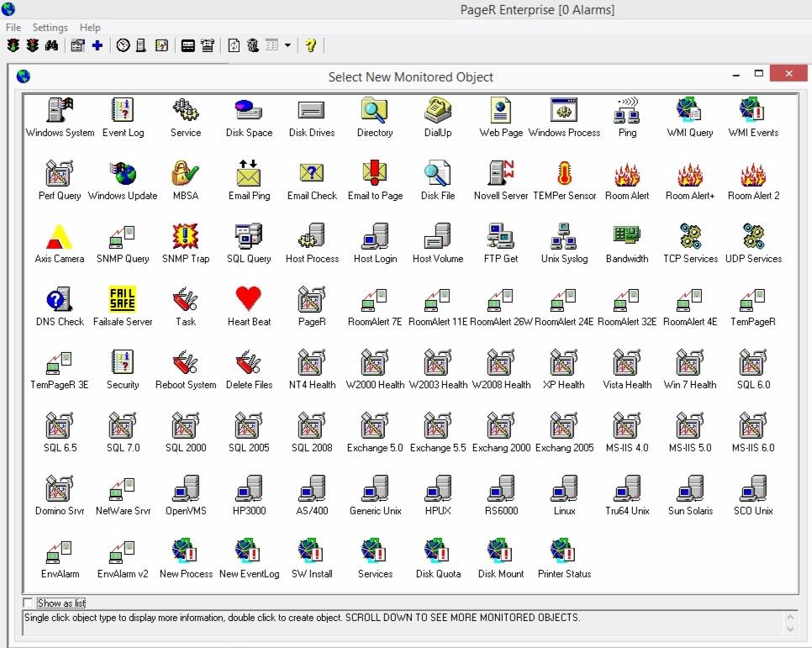Select the MBSA padlock icon
Viewport: 812px width, 648px height.
[x=186, y=173]
